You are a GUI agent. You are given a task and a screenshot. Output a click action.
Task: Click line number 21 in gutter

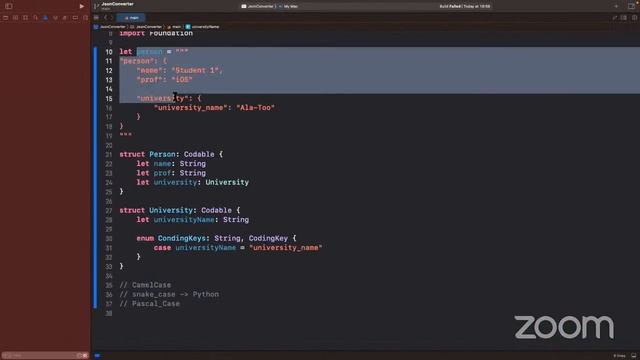coord(109,154)
